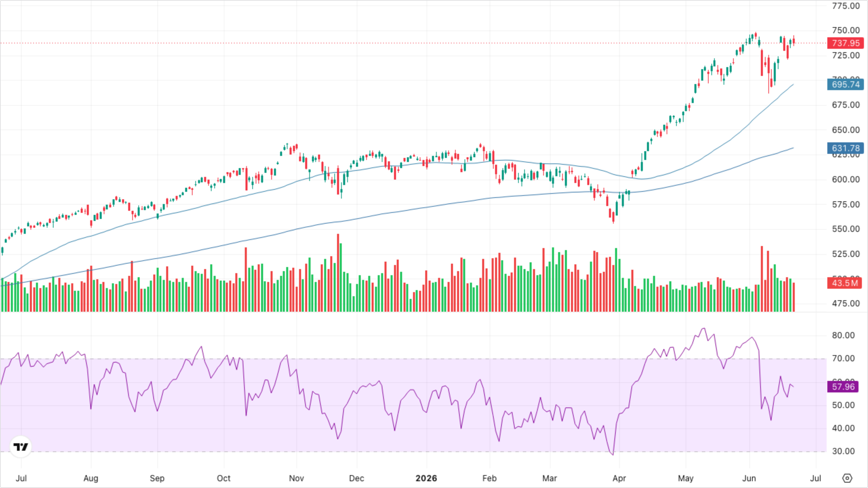Click the RSI 70.00 axis label
The width and height of the screenshot is (868, 488).
[x=843, y=359]
